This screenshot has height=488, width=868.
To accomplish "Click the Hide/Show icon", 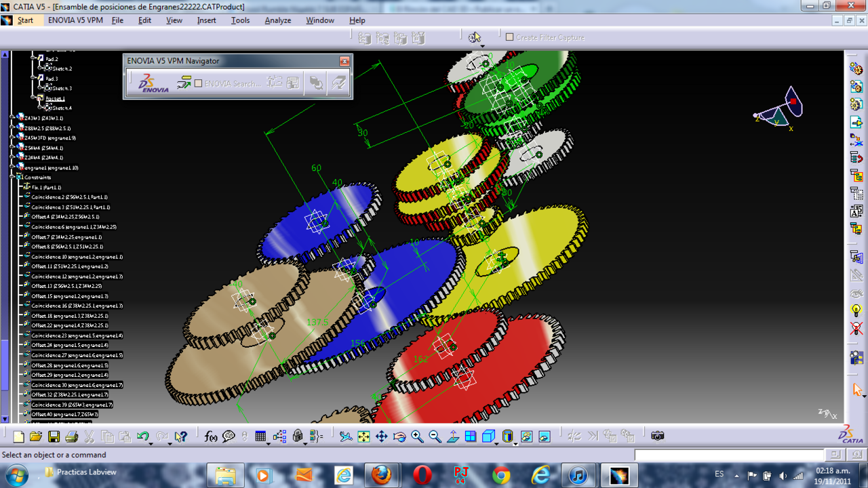I will (x=526, y=437).
